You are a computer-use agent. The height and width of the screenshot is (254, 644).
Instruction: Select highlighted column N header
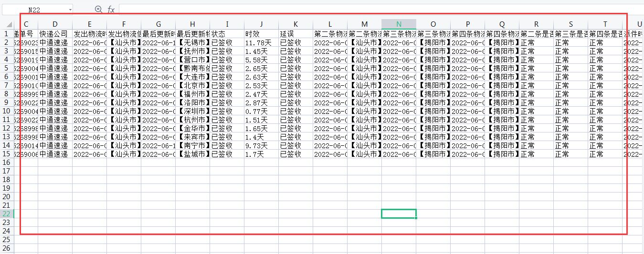pos(399,24)
